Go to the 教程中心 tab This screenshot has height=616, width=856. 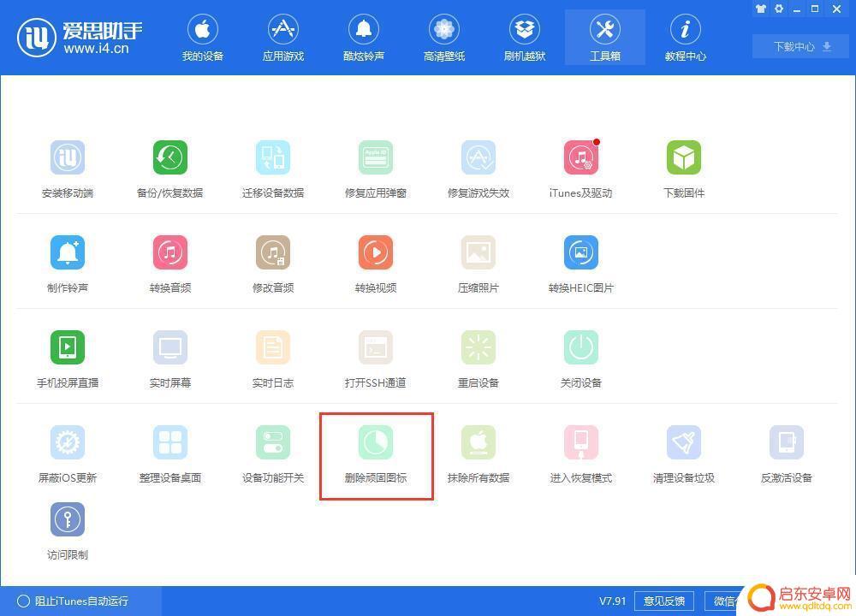pos(685,38)
